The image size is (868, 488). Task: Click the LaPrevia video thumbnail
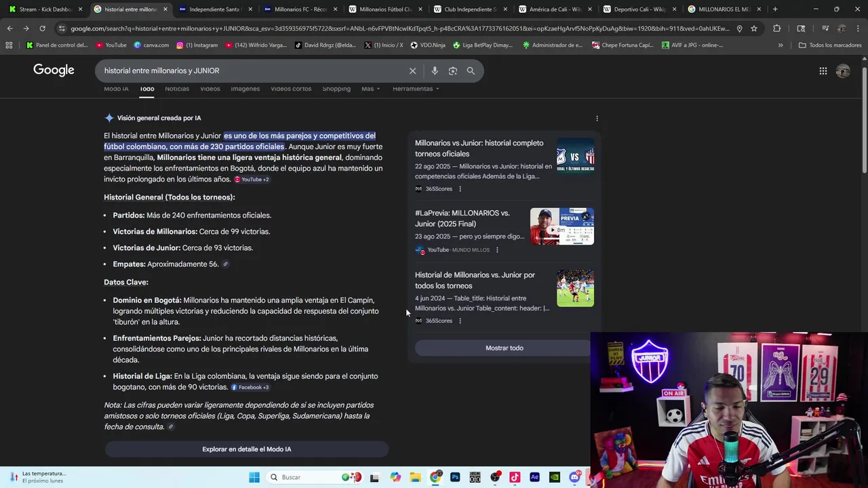point(561,226)
